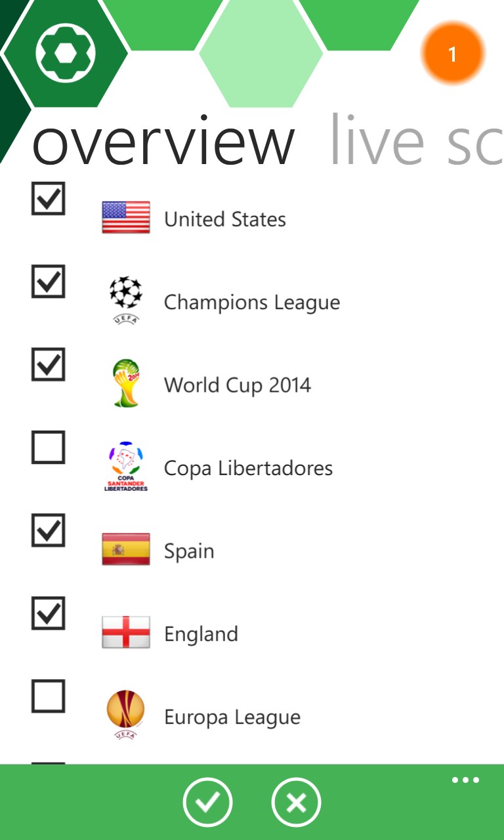Uncheck the Spain checkbox
The image size is (504, 840).
[49, 531]
